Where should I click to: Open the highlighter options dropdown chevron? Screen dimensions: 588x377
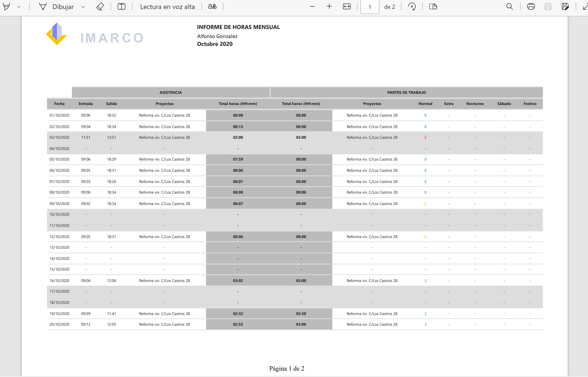tap(19, 7)
